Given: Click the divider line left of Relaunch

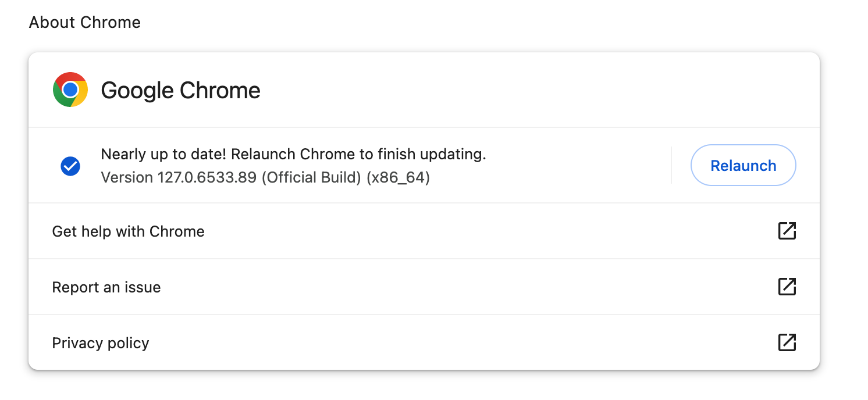Looking at the screenshot, I should [671, 165].
